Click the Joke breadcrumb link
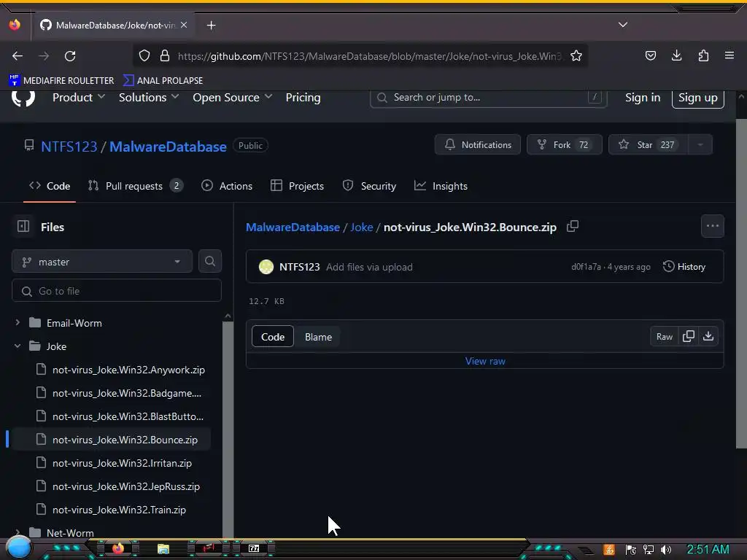The width and height of the screenshot is (747, 560). pyautogui.click(x=362, y=227)
